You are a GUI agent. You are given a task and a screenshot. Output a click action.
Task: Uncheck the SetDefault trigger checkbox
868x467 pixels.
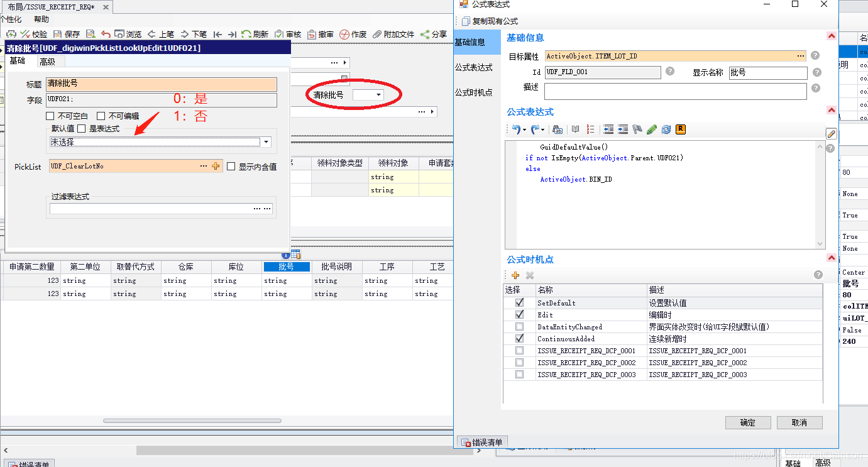click(x=519, y=302)
